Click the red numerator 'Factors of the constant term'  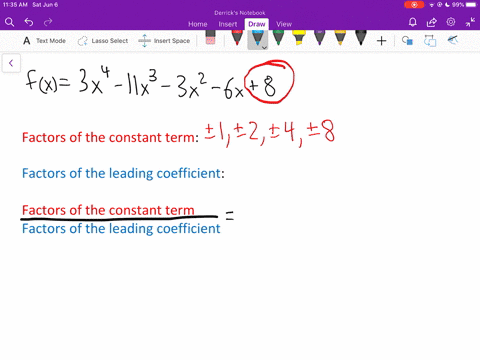tap(108, 210)
